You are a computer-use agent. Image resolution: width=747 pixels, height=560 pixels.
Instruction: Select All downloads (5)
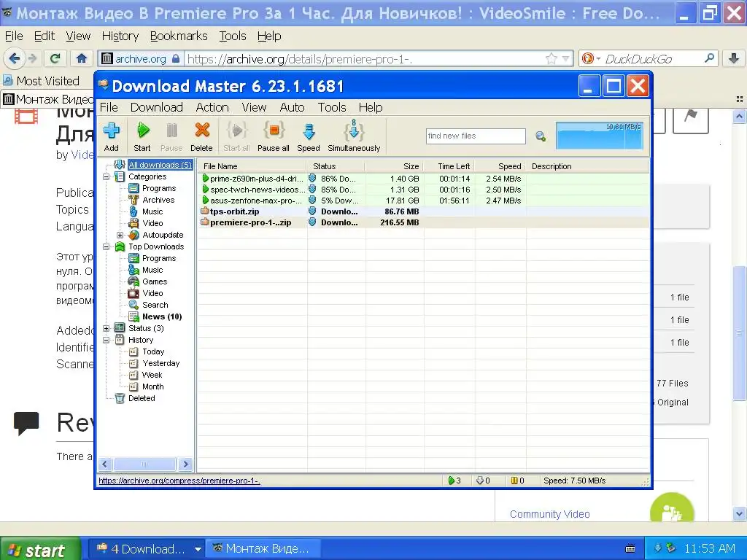[x=160, y=165]
